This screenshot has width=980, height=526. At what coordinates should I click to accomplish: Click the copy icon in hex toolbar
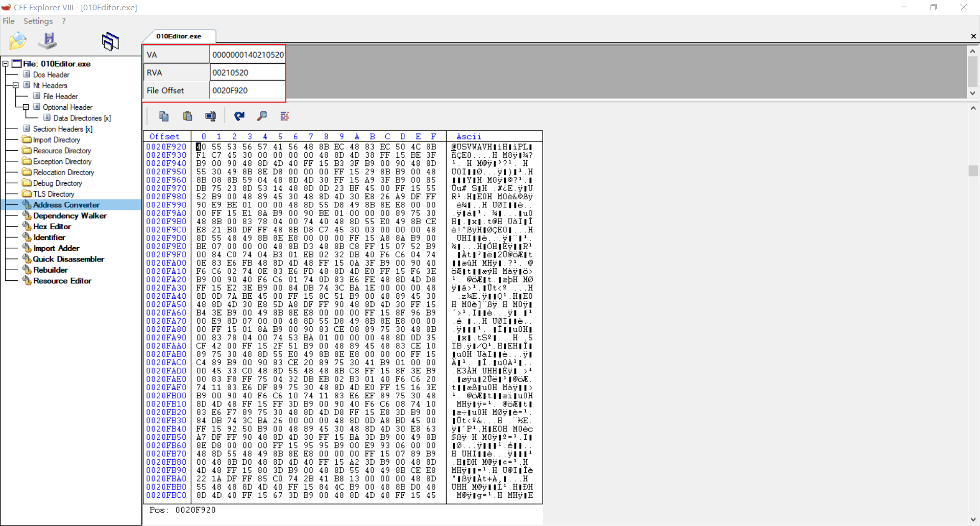(x=164, y=116)
